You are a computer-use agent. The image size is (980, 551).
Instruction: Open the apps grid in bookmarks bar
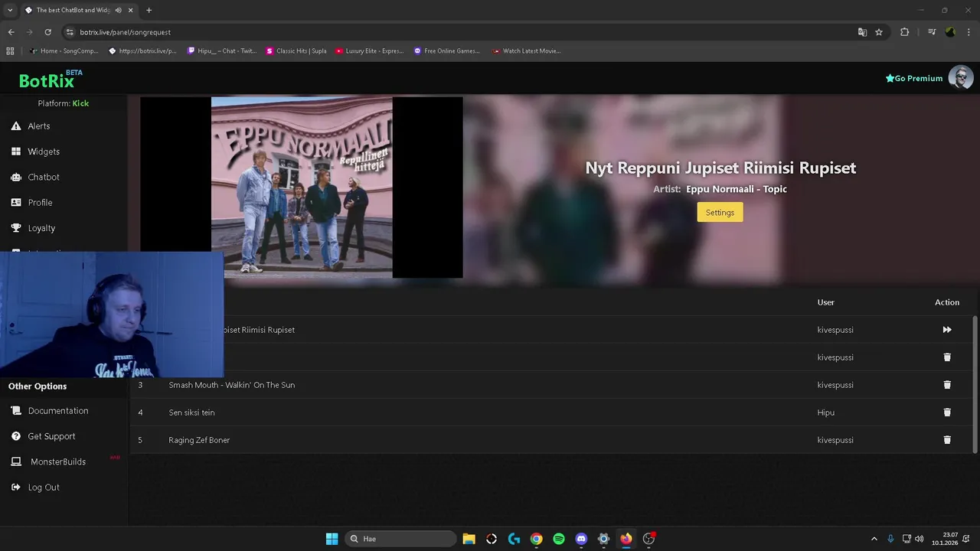tap(10, 51)
